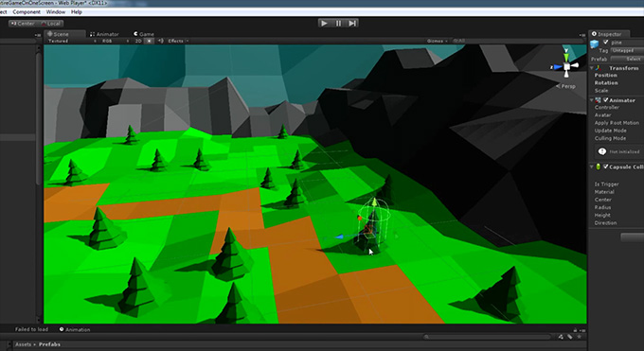Screen dimensions: 644x351
Task: Toggle scene lighting sun icon
Action: pos(150,41)
